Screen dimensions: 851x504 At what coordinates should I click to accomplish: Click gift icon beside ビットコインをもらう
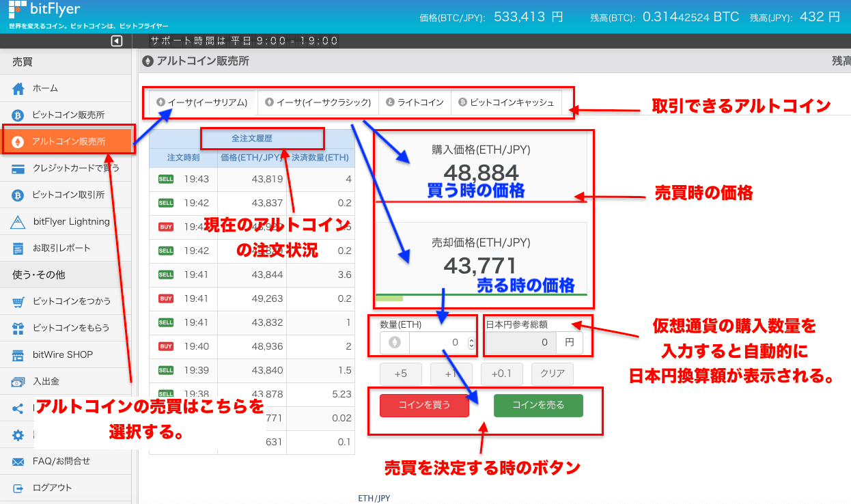coord(19,328)
